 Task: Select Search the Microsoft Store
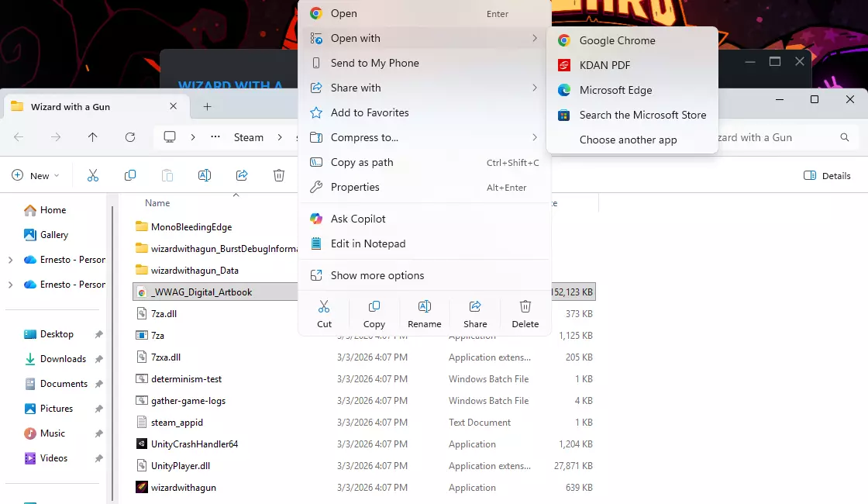632,116
